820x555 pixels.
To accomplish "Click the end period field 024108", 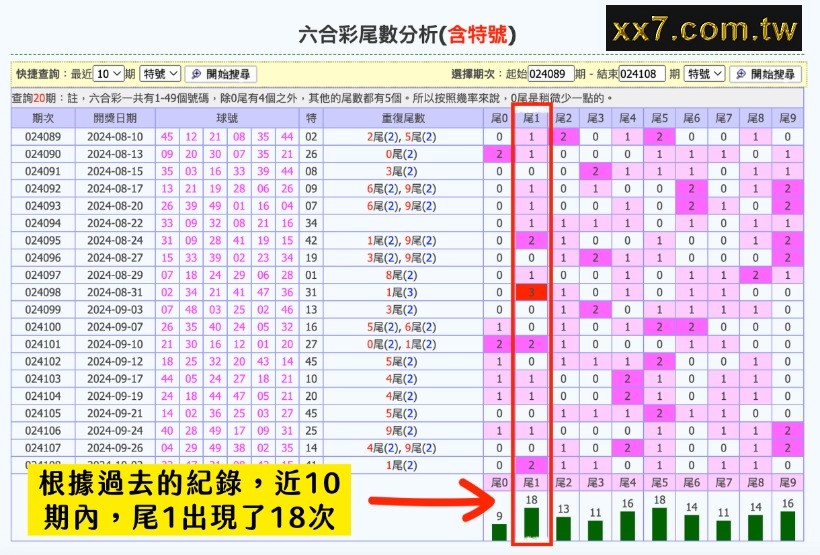I will (x=643, y=74).
